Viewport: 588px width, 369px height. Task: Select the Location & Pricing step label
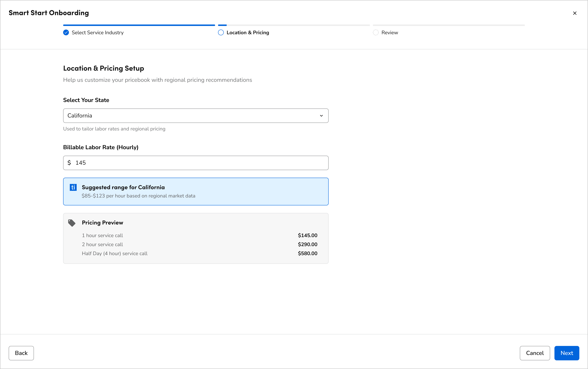pos(248,32)
